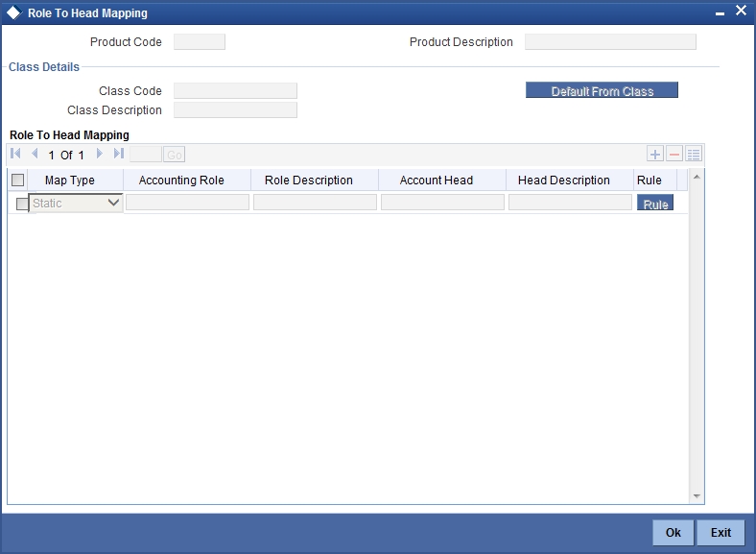The image size is (756, 554).
Task: Confirm with the Ok button
Action: pos(673,532)
